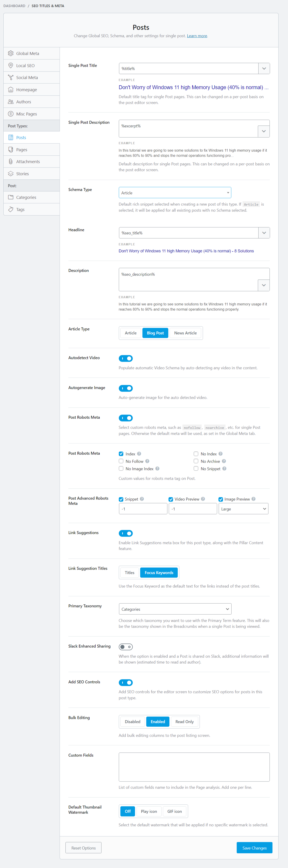Click the Attachments paperclip icon
Viewport: 288px width, 868px height.
[x=11, y=161]
